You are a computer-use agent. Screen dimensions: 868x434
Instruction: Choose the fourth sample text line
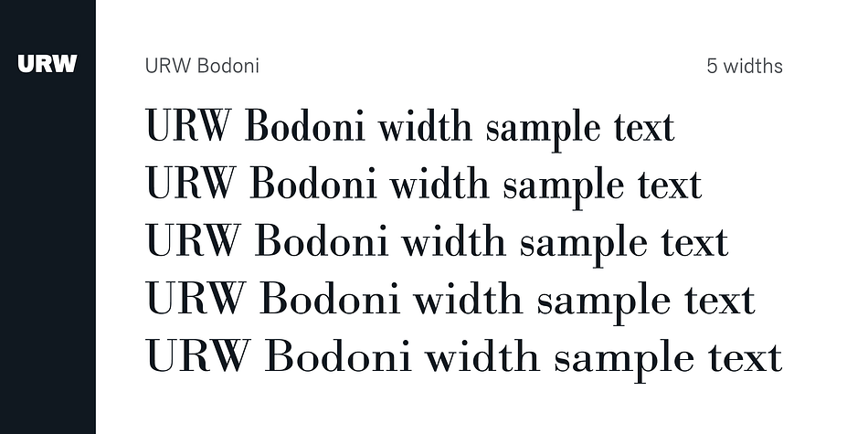[x=450, y=300]
